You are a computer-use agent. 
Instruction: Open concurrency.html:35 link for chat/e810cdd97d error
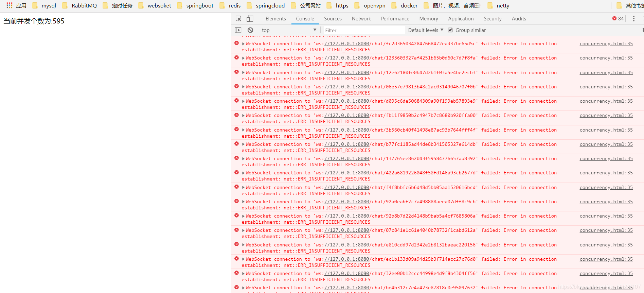[606, 245]
